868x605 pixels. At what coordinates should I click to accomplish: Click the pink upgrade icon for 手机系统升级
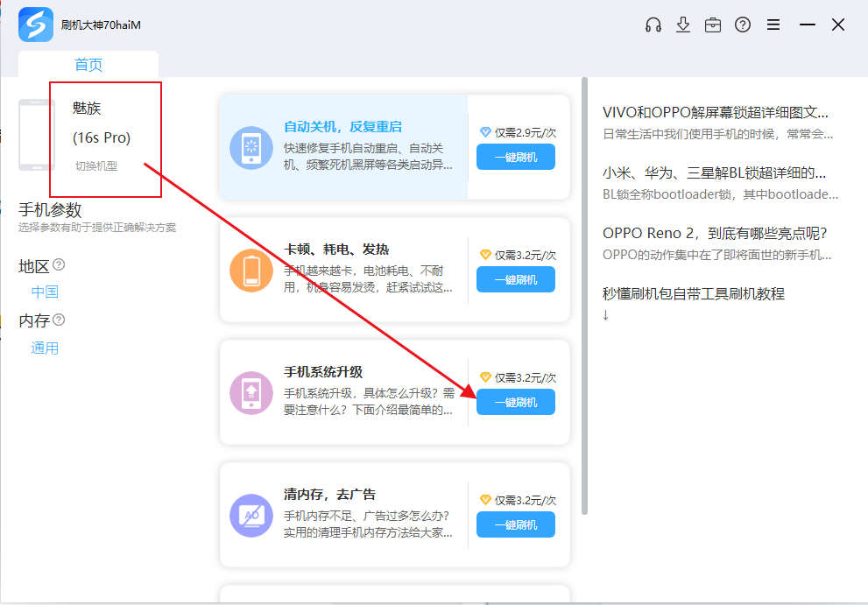click(251, 393)
